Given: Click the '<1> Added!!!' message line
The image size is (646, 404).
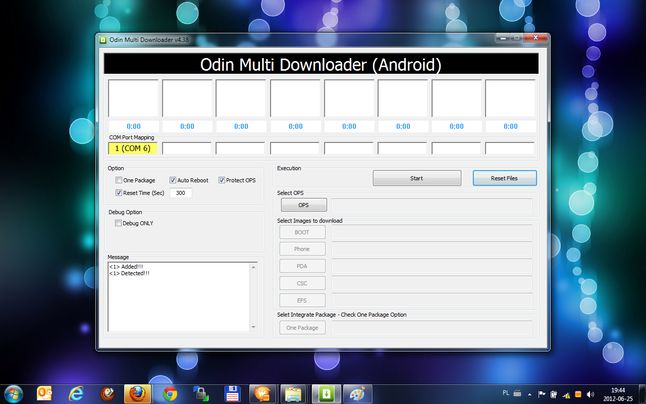Looking at the screenshot, I should point(126,267).
